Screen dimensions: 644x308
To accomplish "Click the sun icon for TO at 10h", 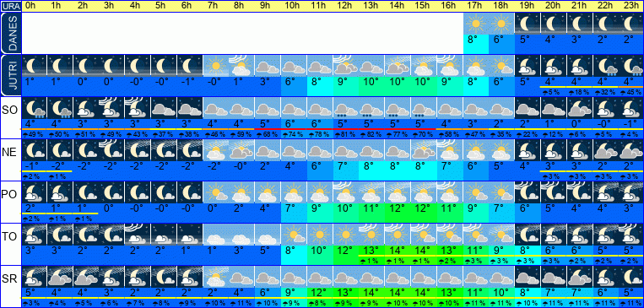I will [293, 235].
